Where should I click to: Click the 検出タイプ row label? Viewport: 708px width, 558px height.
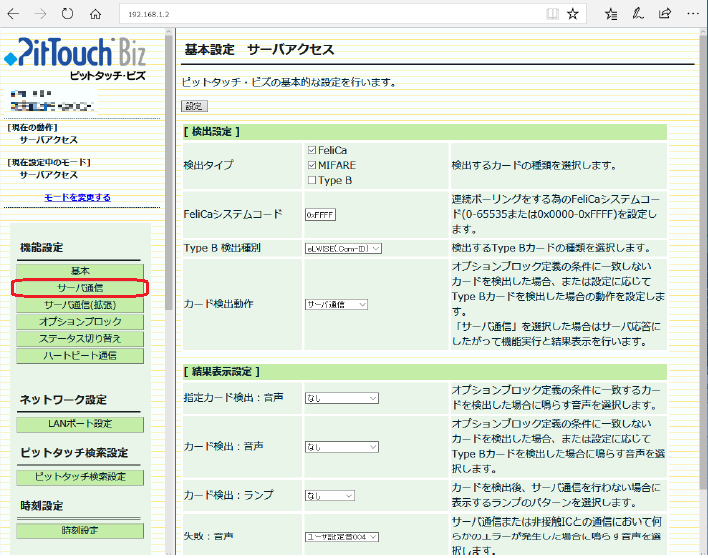[x=208, y=165]
